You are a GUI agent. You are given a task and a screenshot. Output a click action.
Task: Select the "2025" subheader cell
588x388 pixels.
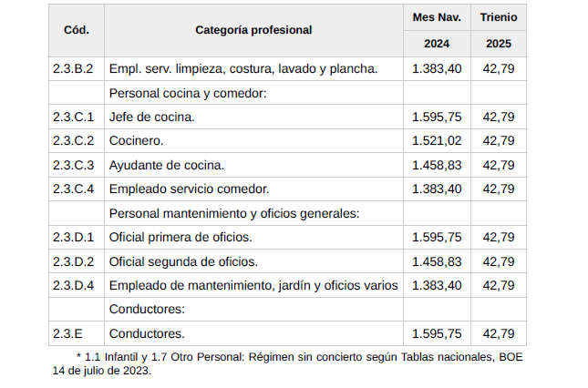(x=499, y=43)
